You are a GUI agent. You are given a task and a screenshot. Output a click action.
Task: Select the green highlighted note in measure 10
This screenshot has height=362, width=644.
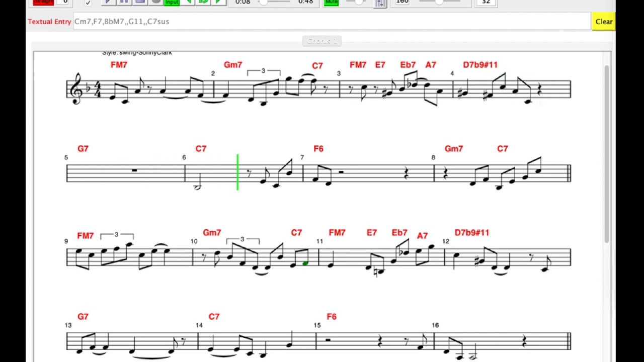pyautogui.click(x=305, y=263)
